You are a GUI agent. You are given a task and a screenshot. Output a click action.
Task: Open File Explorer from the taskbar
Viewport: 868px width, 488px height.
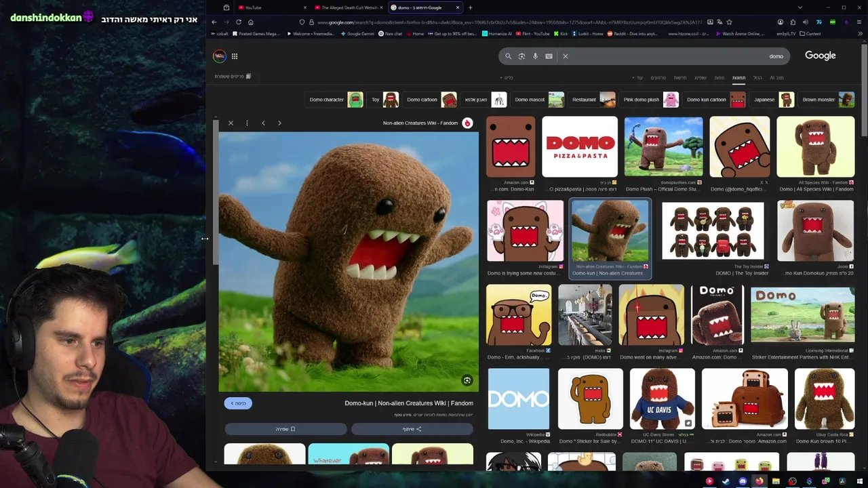point(776,481)
